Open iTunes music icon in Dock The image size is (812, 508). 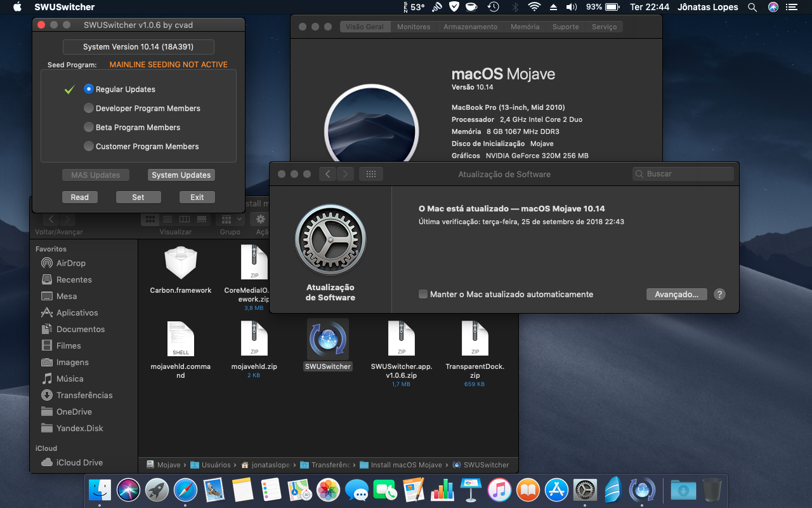coord(499,490)
